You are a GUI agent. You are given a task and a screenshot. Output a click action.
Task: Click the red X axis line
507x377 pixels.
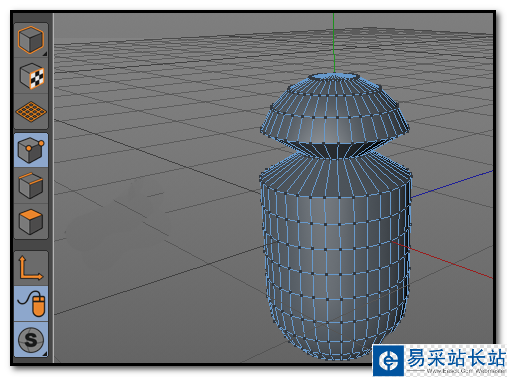(443, 260)
